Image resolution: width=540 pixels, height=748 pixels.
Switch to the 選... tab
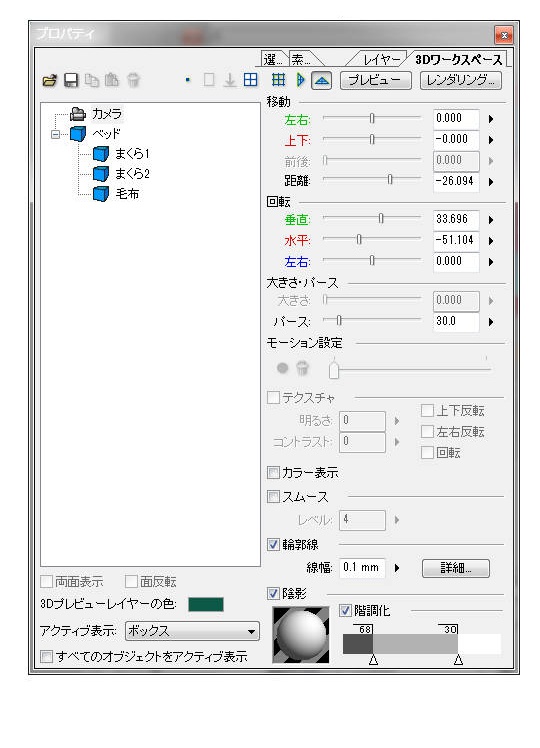coord(272,60)
